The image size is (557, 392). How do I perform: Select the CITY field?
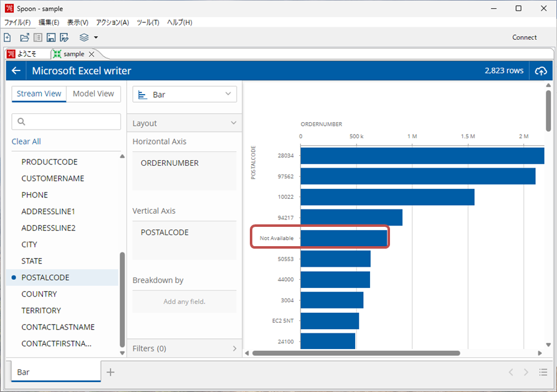click(x=29, y=244)
